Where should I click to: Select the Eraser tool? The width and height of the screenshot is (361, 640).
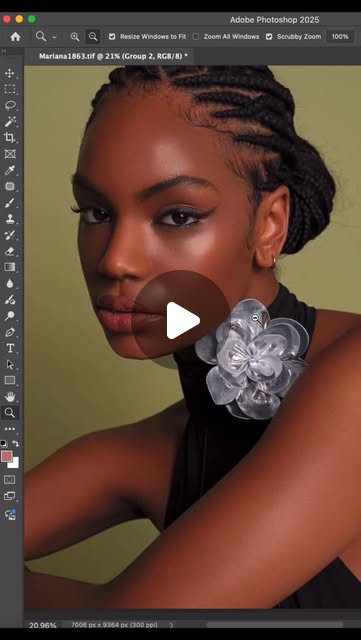click(10, 251)
